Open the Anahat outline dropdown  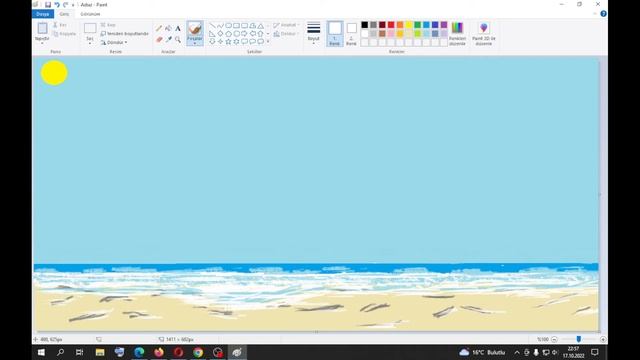click(286, 25)
